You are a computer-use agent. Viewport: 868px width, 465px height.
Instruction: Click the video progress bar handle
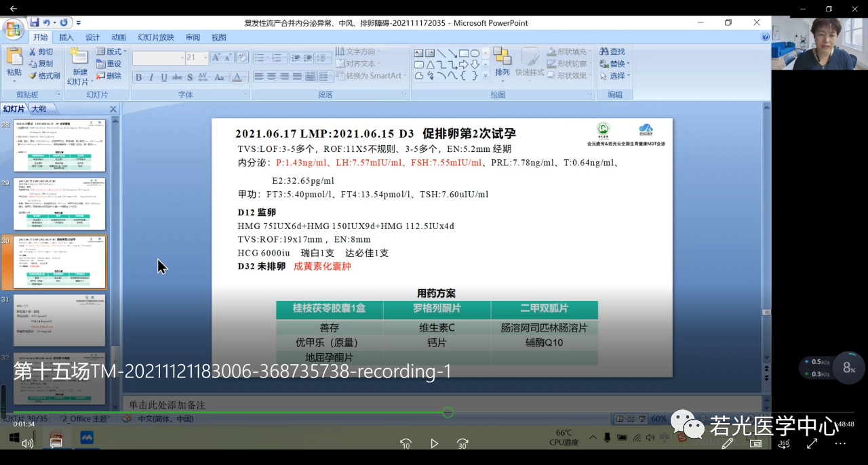(448, 412)
